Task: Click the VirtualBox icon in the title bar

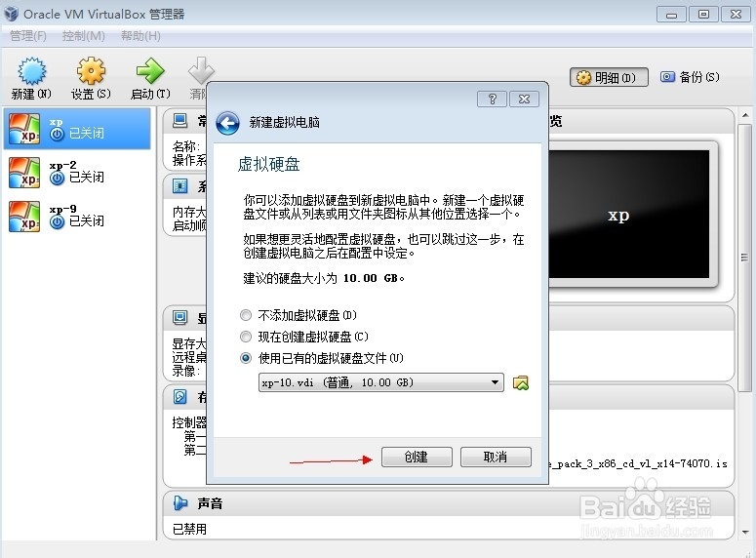Action: tap(11, 14)
